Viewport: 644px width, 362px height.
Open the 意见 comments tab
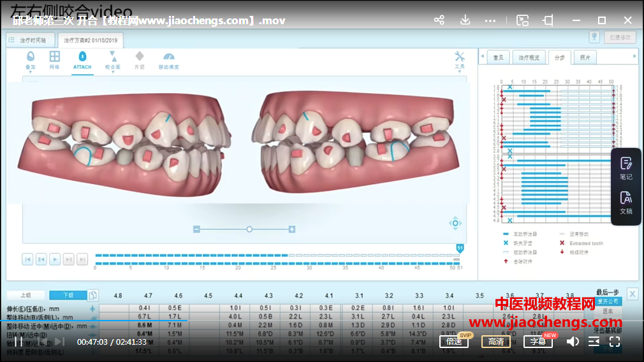pyautogui.click(x=498, y=57)
